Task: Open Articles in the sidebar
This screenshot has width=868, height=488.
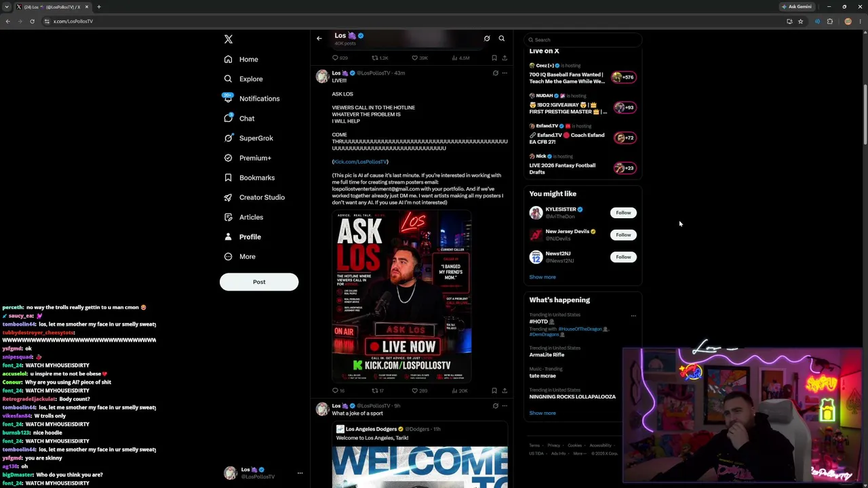Action: (243, 217)
